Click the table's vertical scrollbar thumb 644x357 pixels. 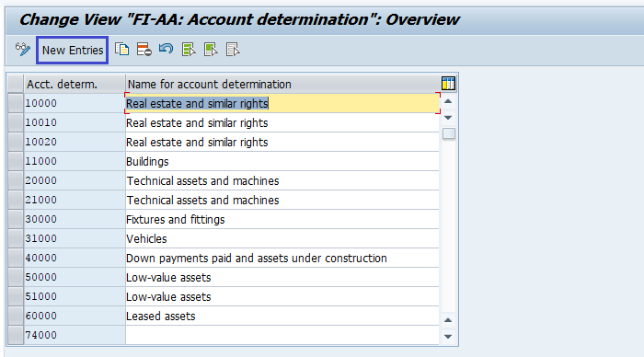pyautogui.click(x=449, y=133)
